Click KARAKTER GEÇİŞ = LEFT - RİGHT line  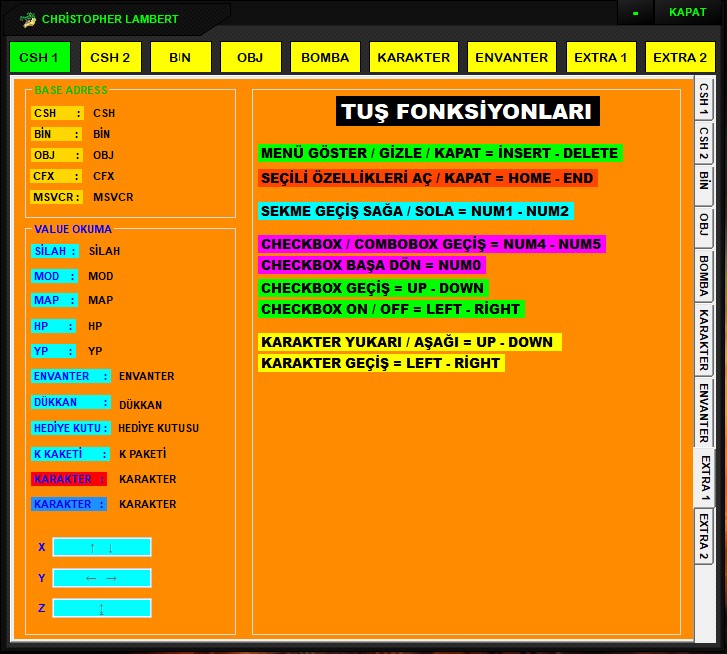coord(381,363)
